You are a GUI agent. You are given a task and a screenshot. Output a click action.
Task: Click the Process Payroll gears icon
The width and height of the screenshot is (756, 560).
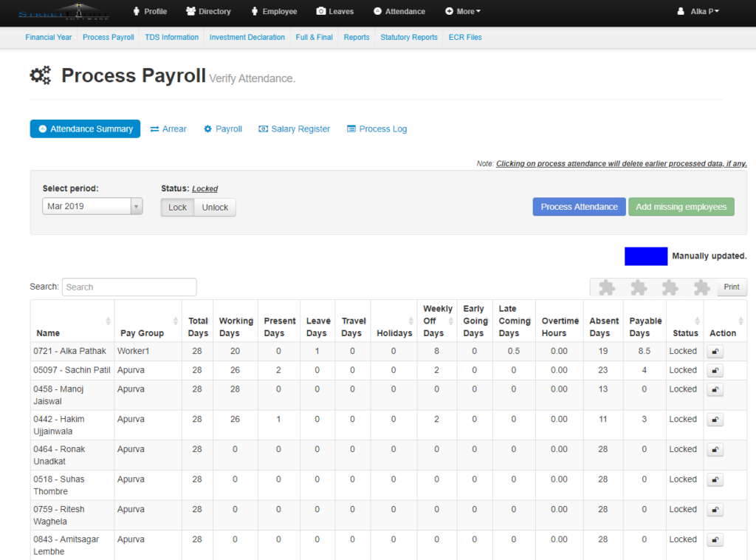point(41,75)
